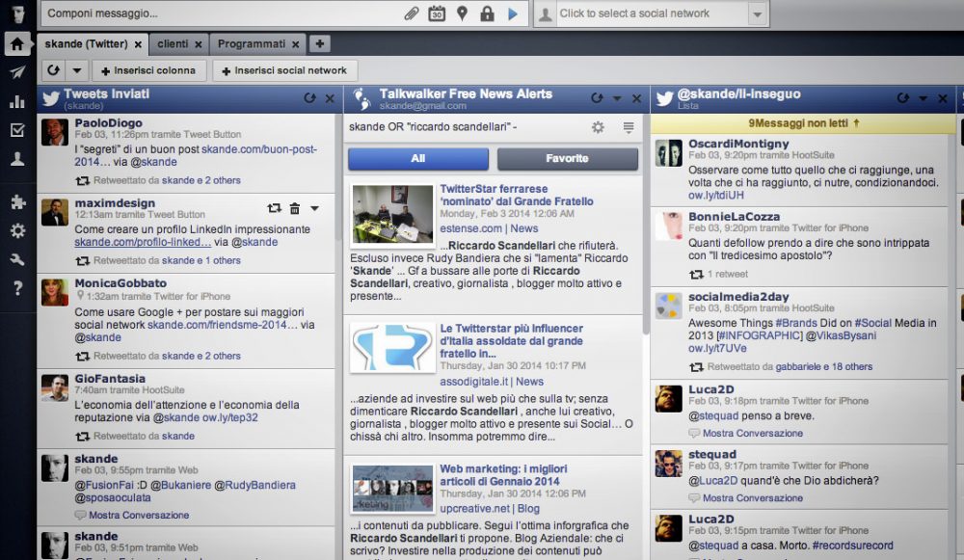Switch to the skande (Twitter) tab
Image resolution: width=964 pixels, height=560 pixels.
86,43
